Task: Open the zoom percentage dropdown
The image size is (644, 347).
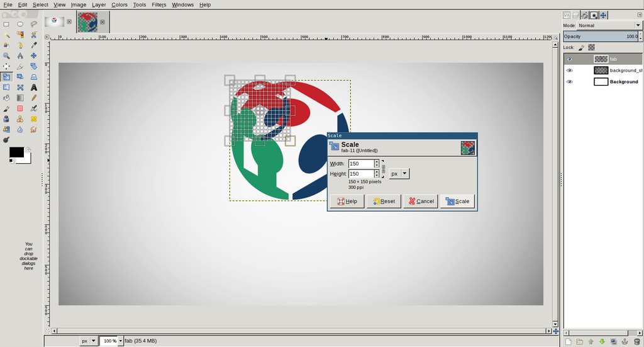Action: (120, 341)
